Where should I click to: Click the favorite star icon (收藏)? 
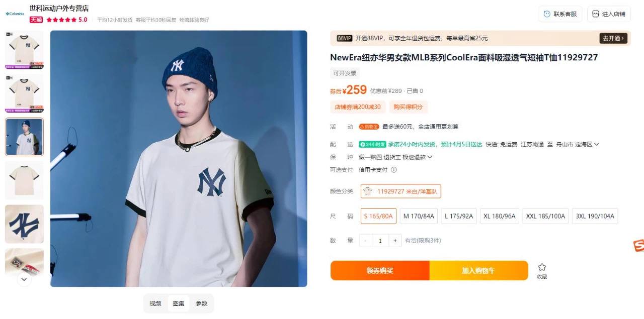542,267
